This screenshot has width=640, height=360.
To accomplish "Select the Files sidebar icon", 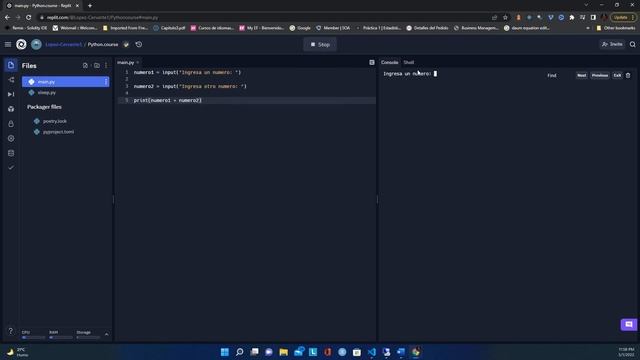I will (x=11, y=65).
